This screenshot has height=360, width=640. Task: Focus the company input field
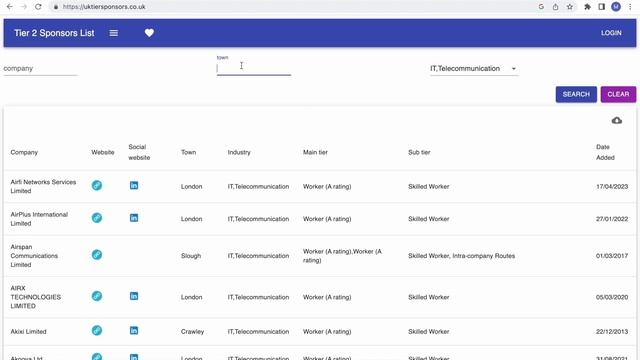tap(40, 69)
